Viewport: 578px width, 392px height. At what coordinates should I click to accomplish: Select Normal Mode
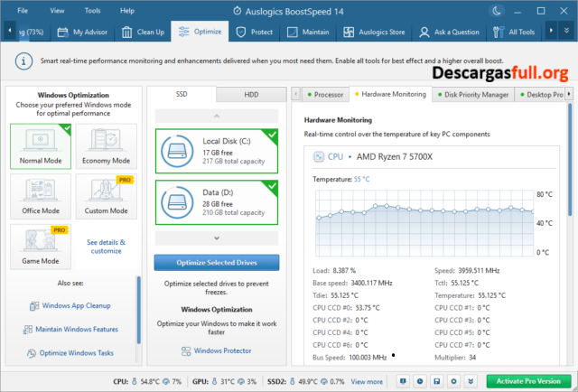pos(41,146)
